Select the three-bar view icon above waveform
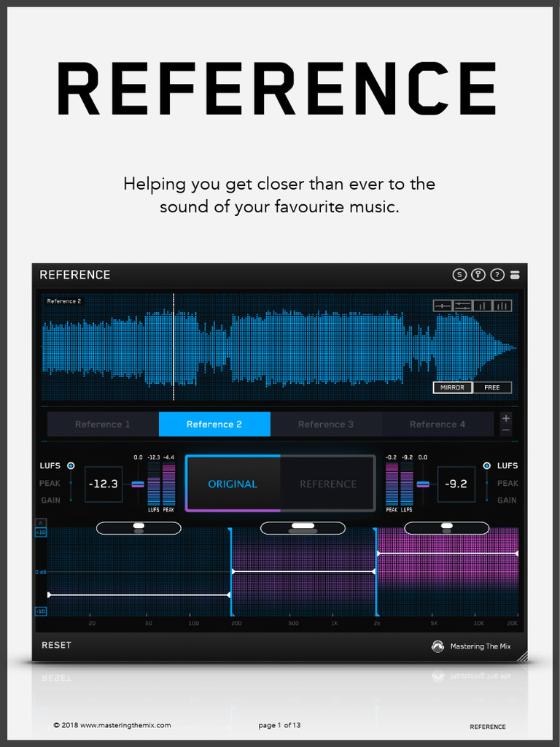Image resolution: width=560 pixels, height=747 pixels. coord(502,306)
